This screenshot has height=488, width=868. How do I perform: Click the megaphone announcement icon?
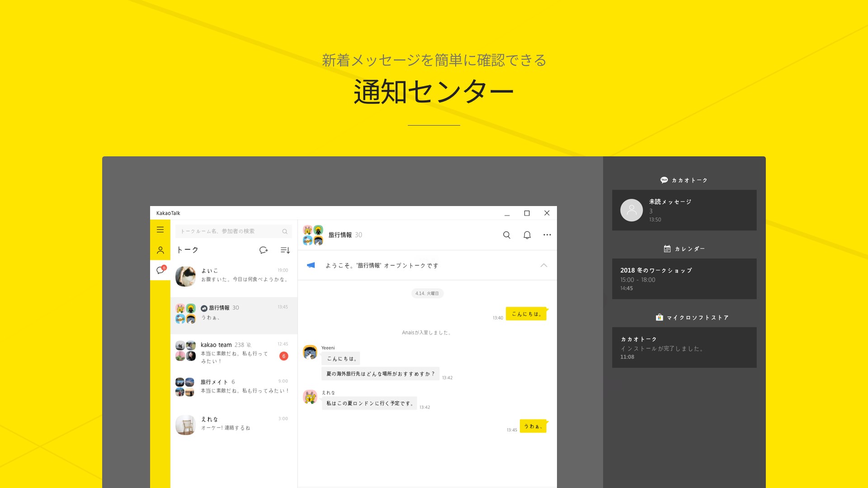(311, 266)
